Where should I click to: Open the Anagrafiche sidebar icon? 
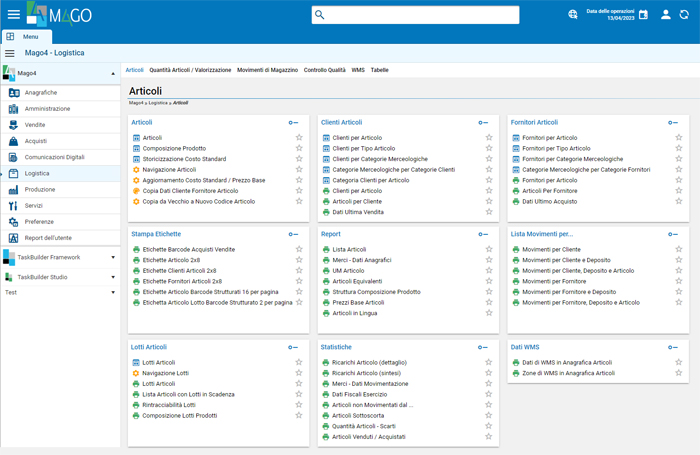click(14, 92)
